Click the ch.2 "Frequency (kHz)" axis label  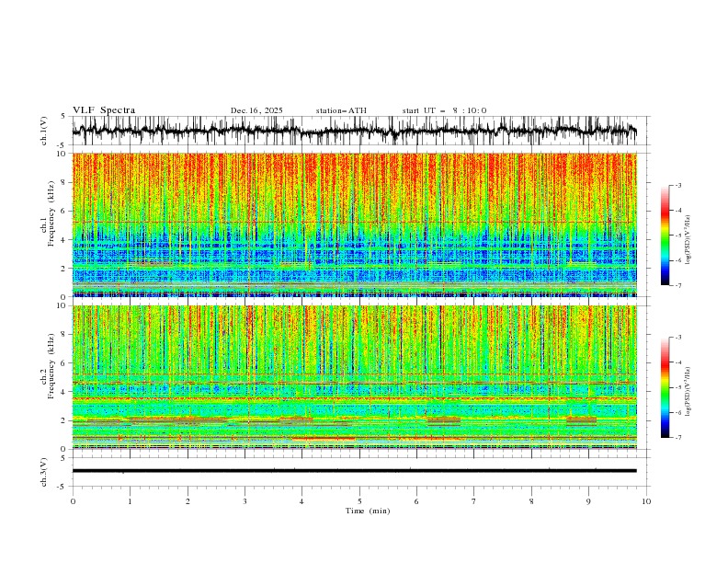point(51,366)
